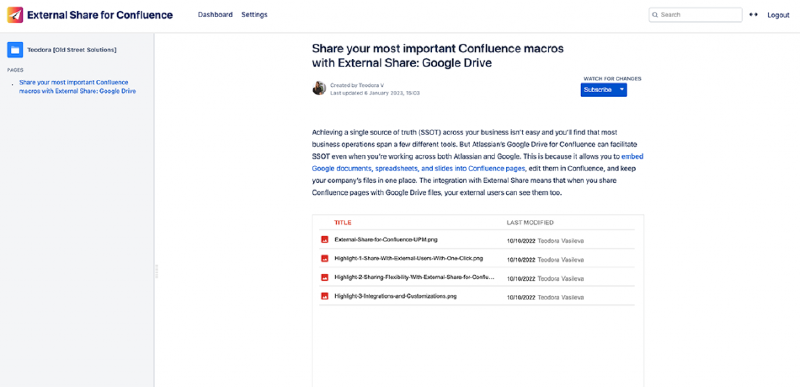Sort by the LAST MODIFIED column header
This screenshot has width=800, height=387.
coord(530,223)
